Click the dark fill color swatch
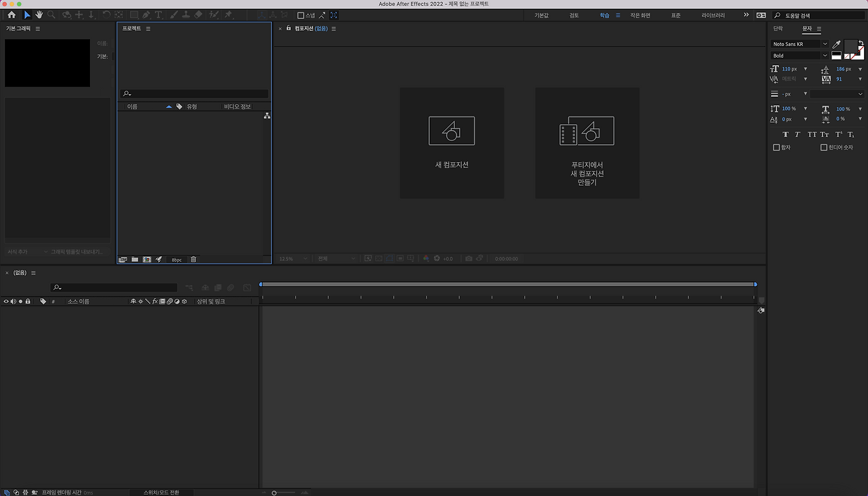 (851, 47)
